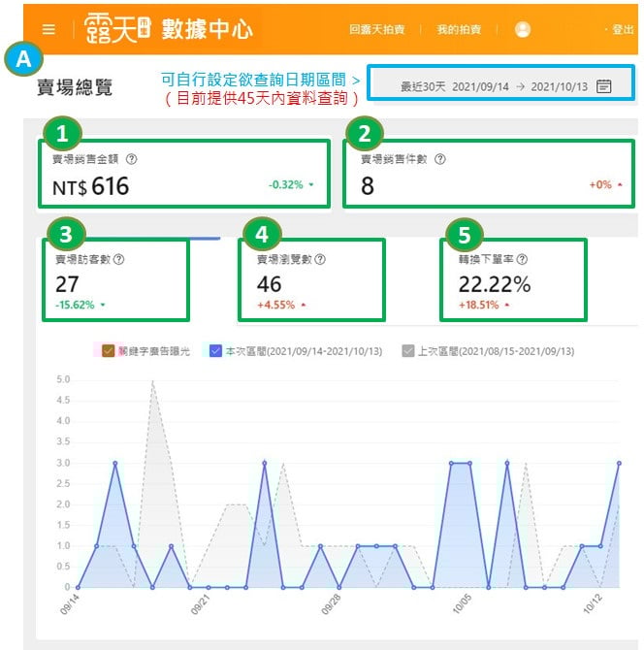Click help icon beside 賣場瀏覽數
This screenshot has height=650, width=644.
pyautogui.click(x=320, y=259)
